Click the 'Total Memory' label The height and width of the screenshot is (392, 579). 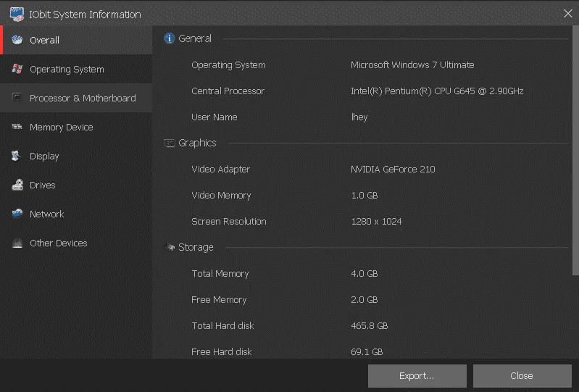(x=220, y=274)
